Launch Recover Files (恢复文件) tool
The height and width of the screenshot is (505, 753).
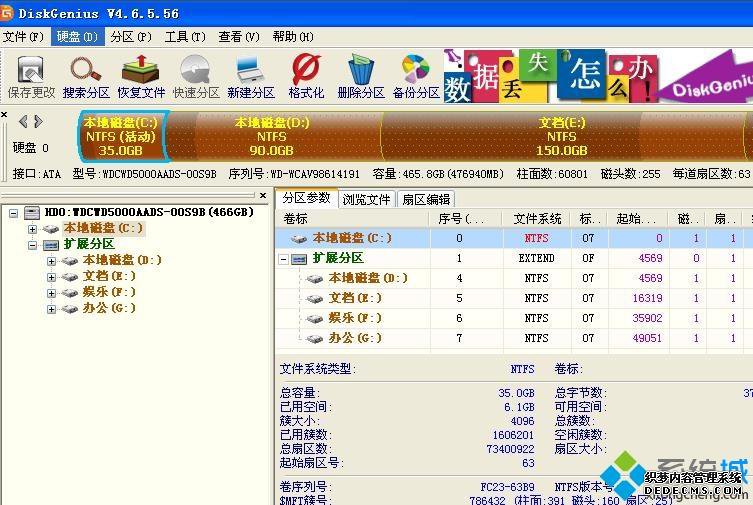tap(141, 77)
